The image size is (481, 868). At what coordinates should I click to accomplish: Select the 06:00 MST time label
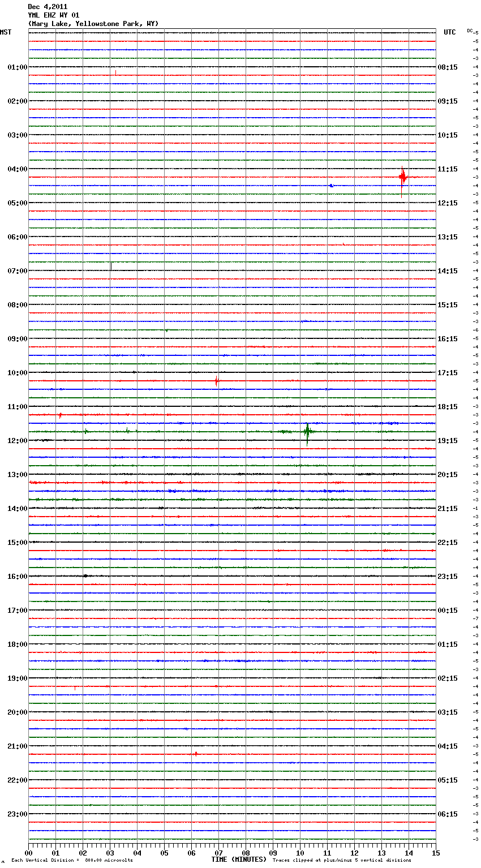pos(18,237)
